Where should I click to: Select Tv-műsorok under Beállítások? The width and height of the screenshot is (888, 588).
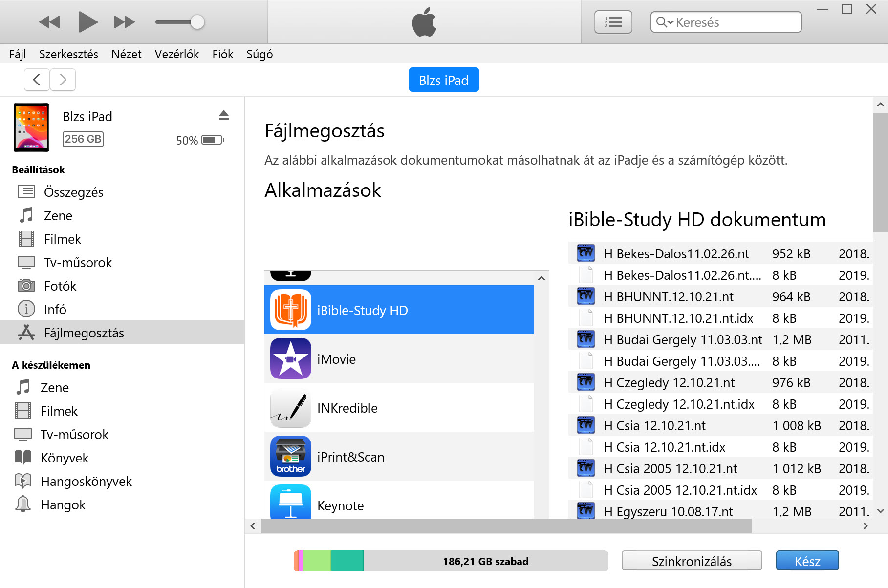pyautogui.click(x=122, y=262)
